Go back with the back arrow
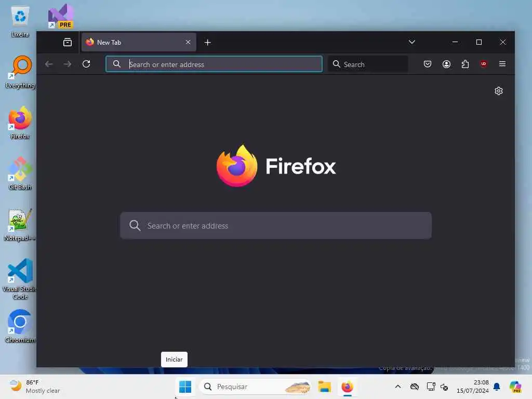The image size is (532, 399). [49, 64]
